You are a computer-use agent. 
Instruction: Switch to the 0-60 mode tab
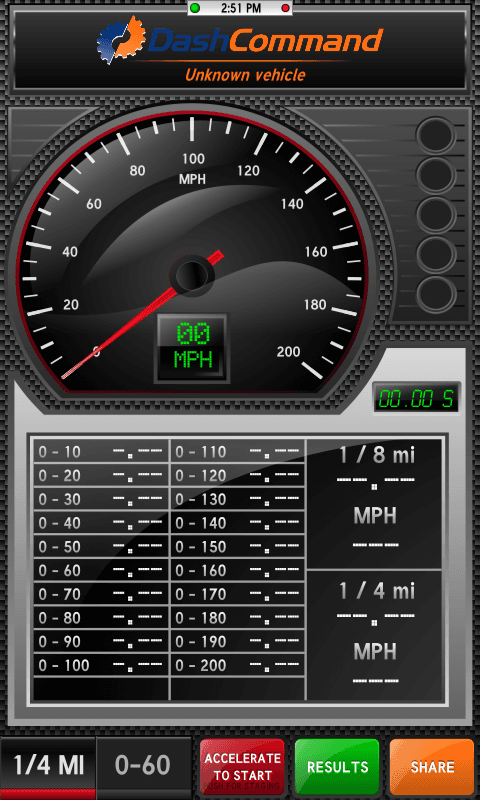[143, 766]
